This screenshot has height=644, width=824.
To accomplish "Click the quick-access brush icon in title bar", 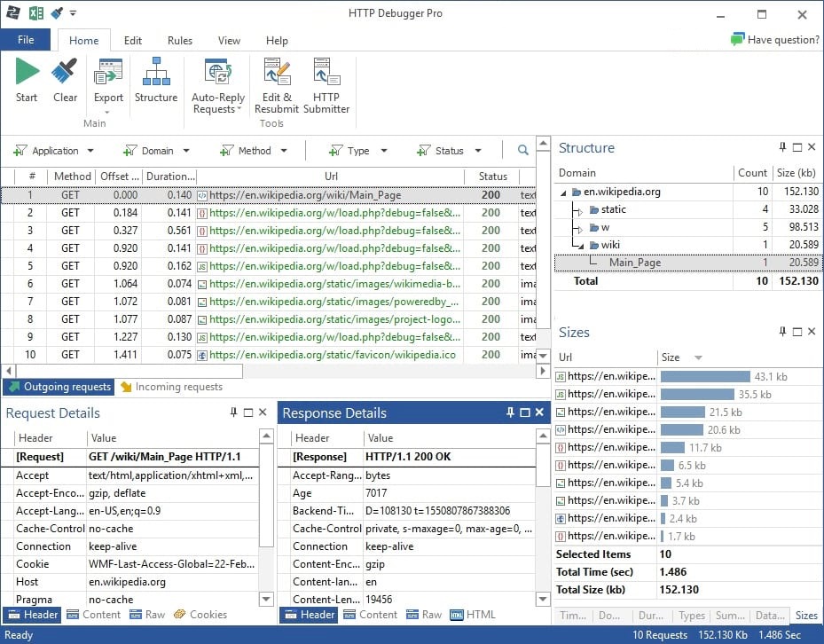I will pyautogui.click(x=57, y=12).
